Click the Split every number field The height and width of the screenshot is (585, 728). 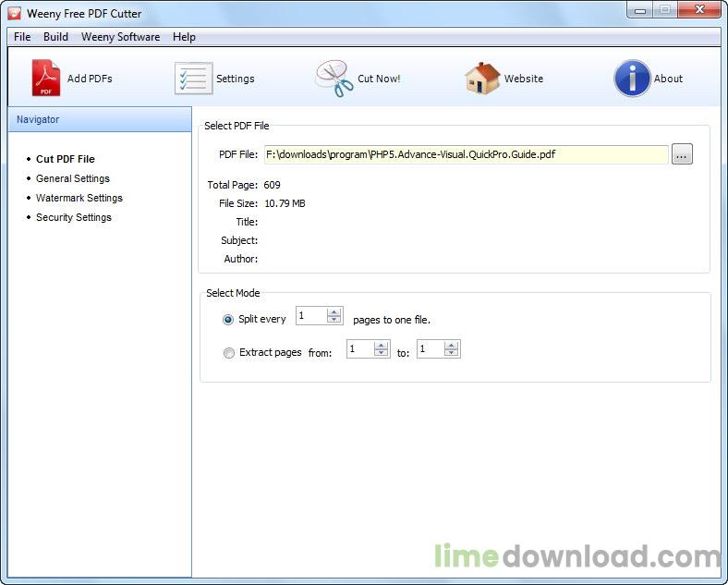311,316
